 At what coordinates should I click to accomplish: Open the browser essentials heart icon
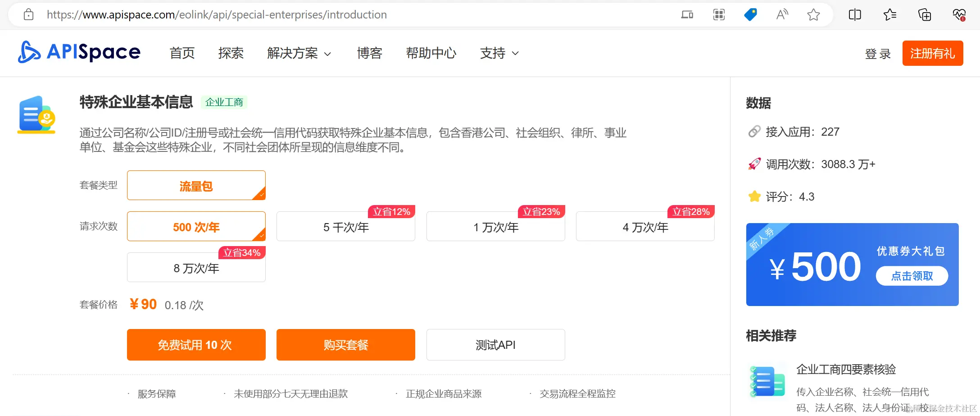tap(959, 15)
